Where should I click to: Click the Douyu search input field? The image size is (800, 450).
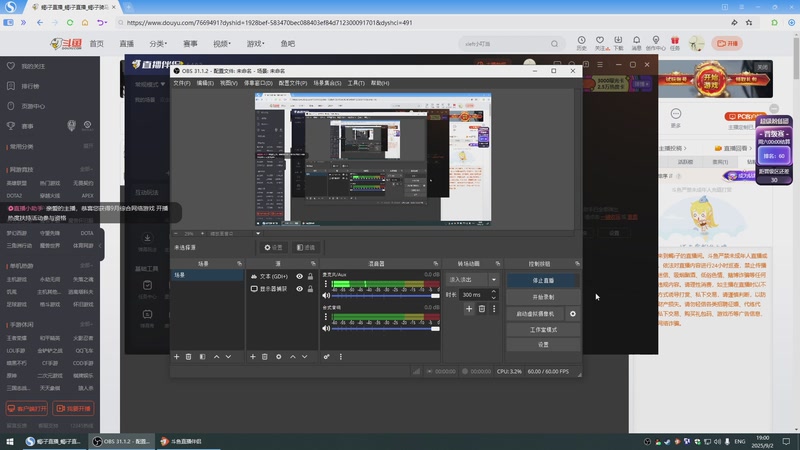(x=505, y=44)
